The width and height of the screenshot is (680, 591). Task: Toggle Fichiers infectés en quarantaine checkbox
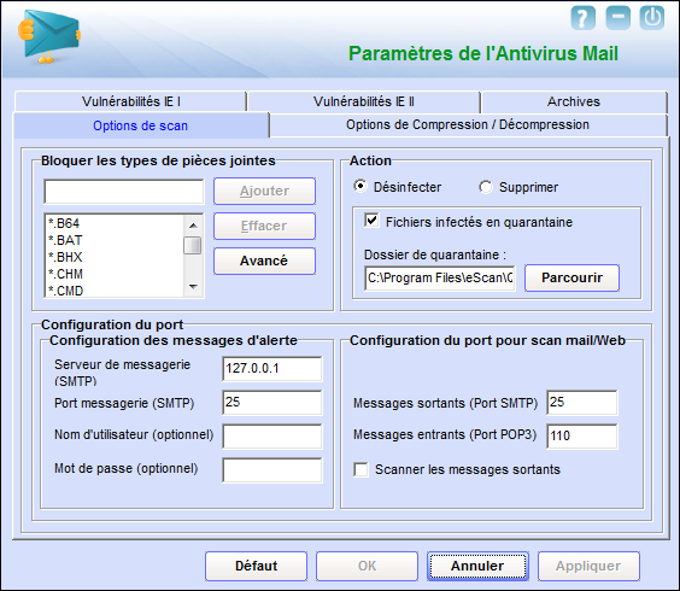[372, 220]
